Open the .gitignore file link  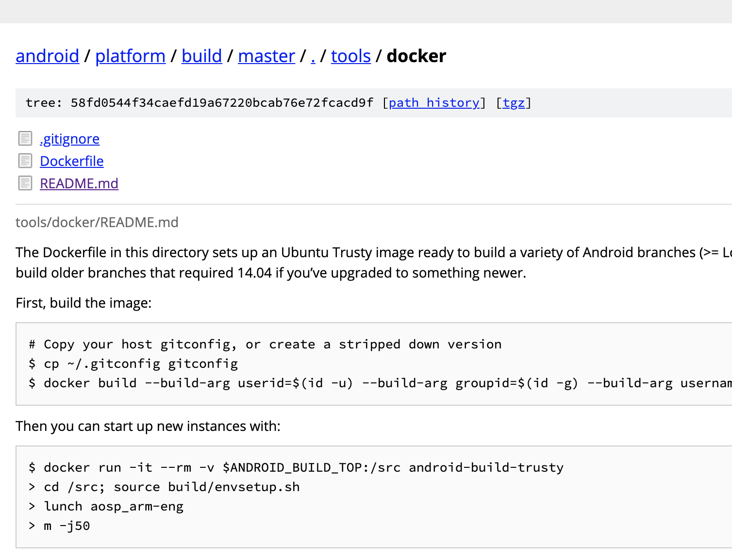click(x=69, y=139)
